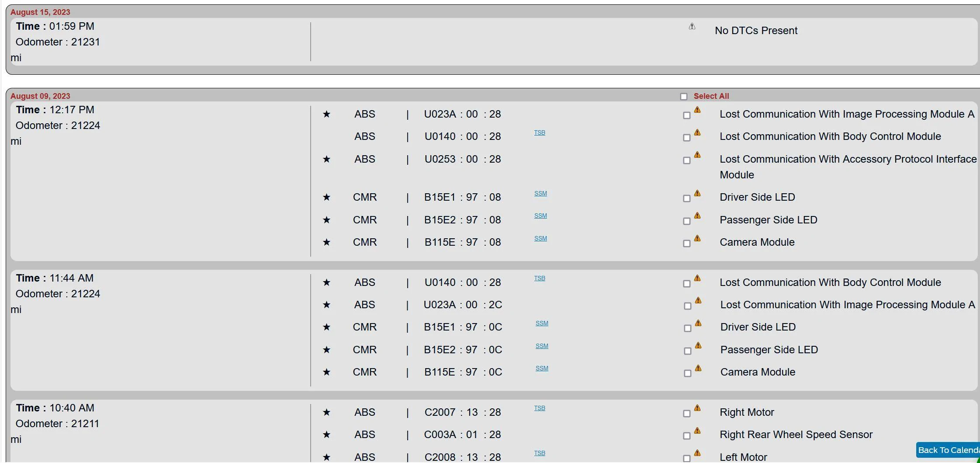The image size is (980, 463).
Task: Check the C2007:13:28 Right Motor checkbox
Action: (x=686, y=414)
